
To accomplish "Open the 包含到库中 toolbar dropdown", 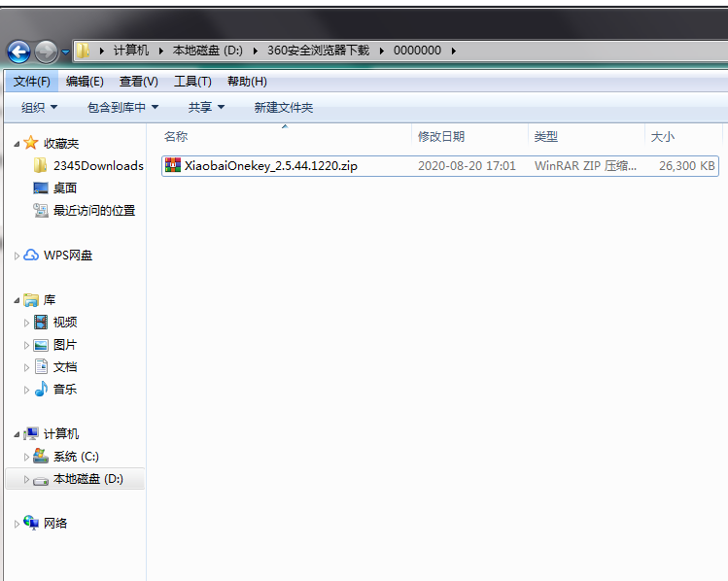I will tap(123, 108).
